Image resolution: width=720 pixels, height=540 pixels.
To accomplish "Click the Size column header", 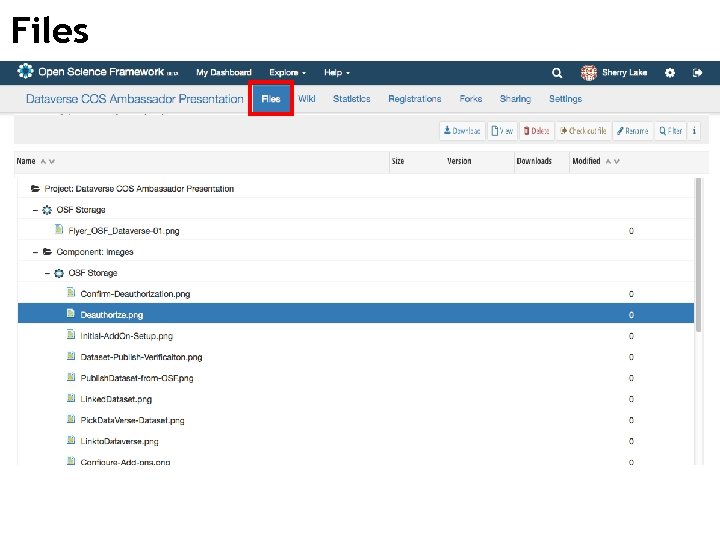I will click(398, 161).
